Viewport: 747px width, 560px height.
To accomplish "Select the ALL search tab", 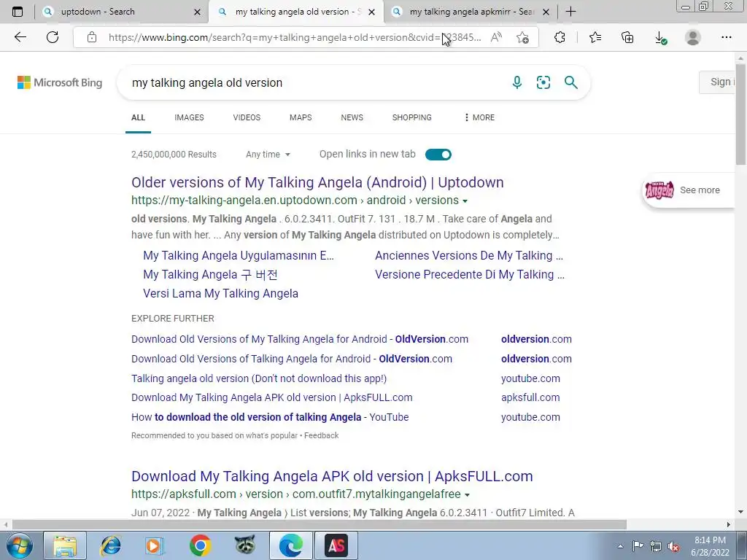I will (138, 117).
